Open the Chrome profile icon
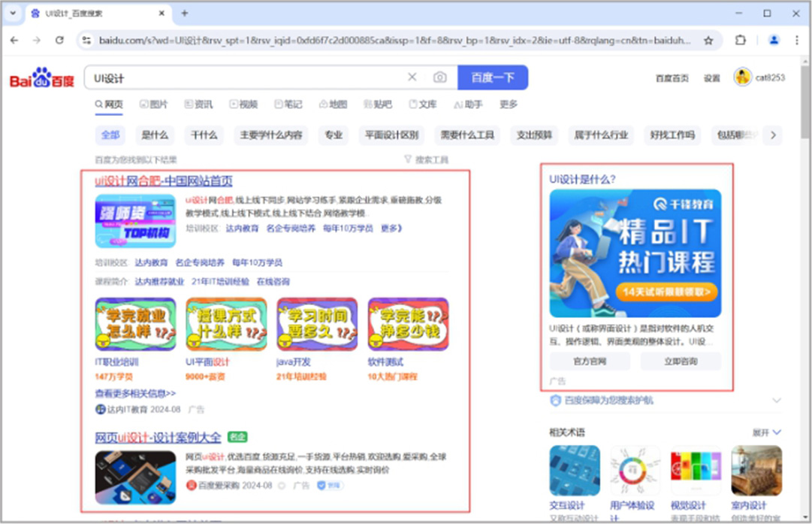The height and width of the screenshot is (524, 812). point(774,40)
